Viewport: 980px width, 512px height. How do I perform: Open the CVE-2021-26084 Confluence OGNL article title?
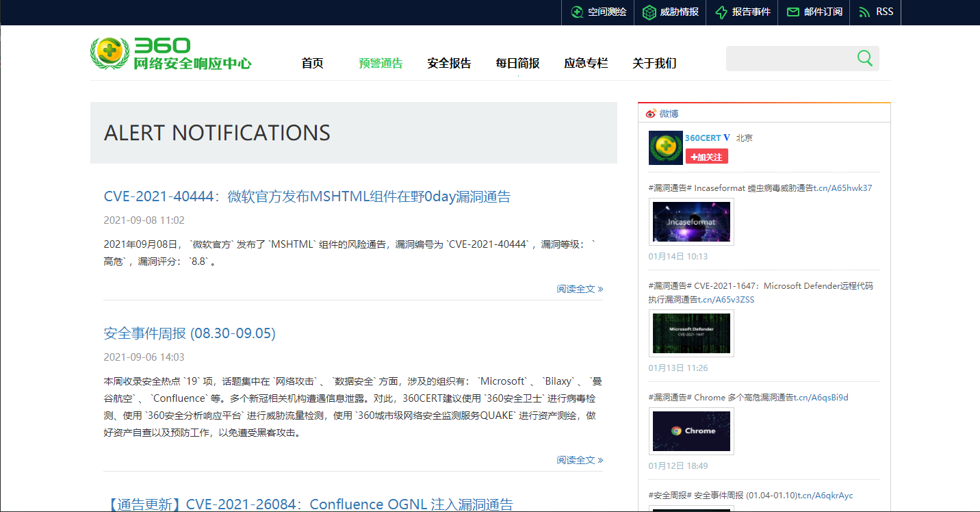[x=309, y=504]
